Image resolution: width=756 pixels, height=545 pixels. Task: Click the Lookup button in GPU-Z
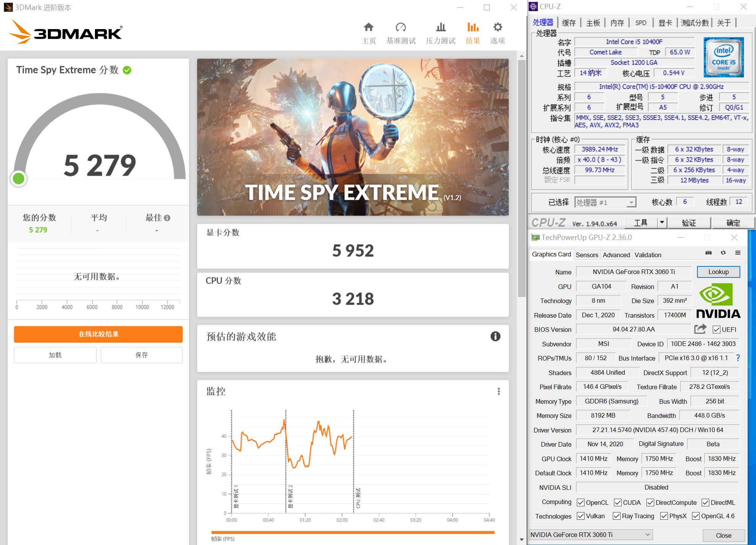tap(718, 272)
